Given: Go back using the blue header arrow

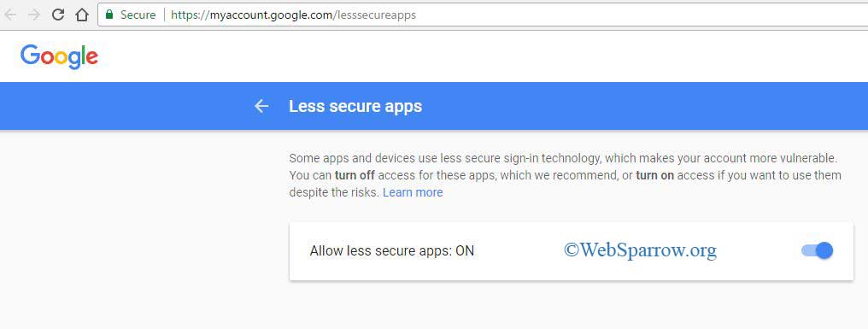Looking at the screenshot, I should pos(261,106).
